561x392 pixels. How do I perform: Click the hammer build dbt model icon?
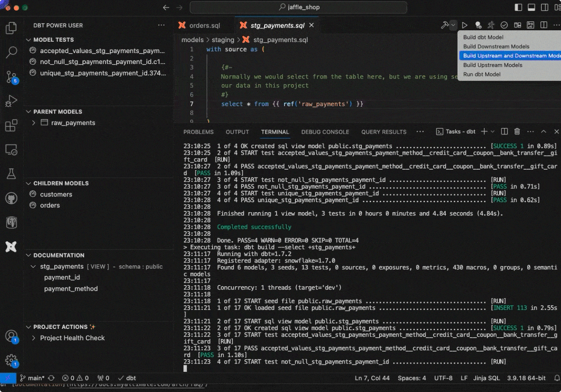444,25
